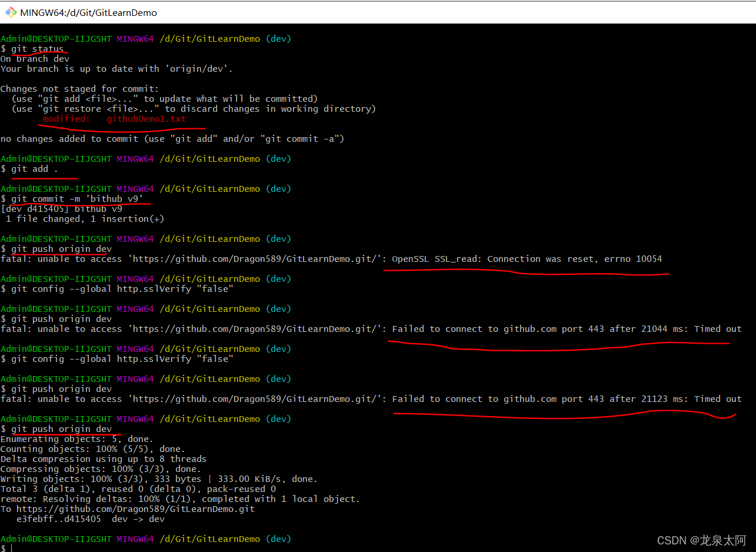Click the '$ git status' command line

point(32,49)
